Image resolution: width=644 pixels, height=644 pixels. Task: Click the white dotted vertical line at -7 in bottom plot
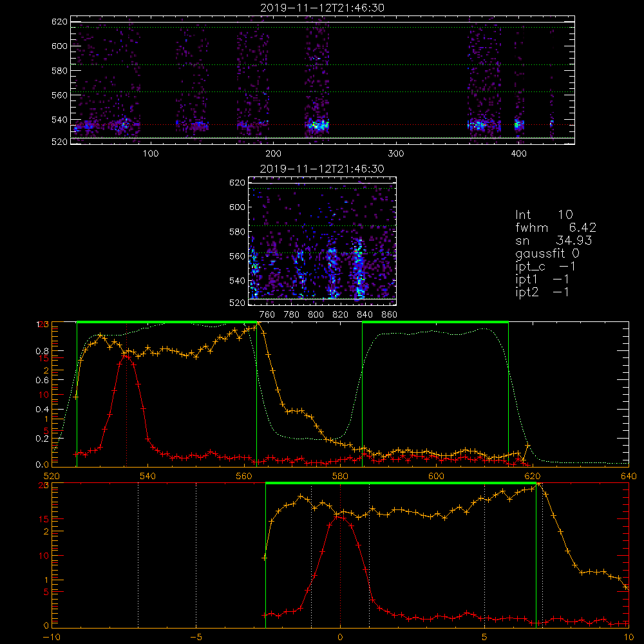tap(138, 554)
